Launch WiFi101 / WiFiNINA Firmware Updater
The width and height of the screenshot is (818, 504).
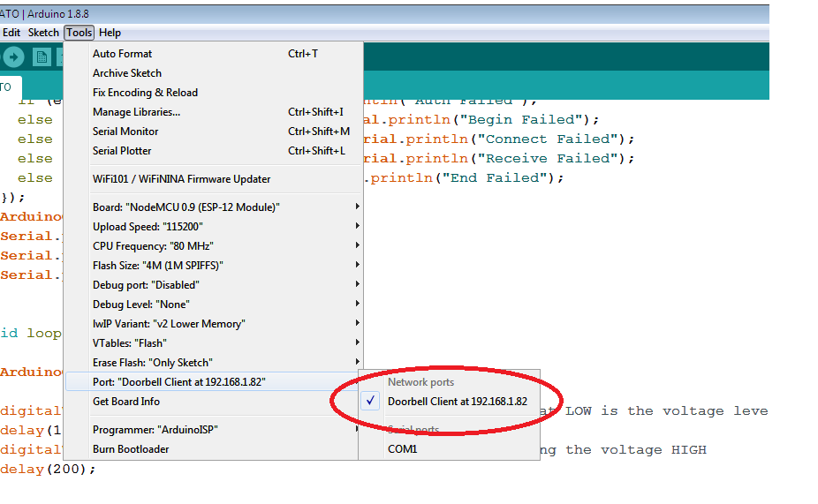click(x=181, y=179)
